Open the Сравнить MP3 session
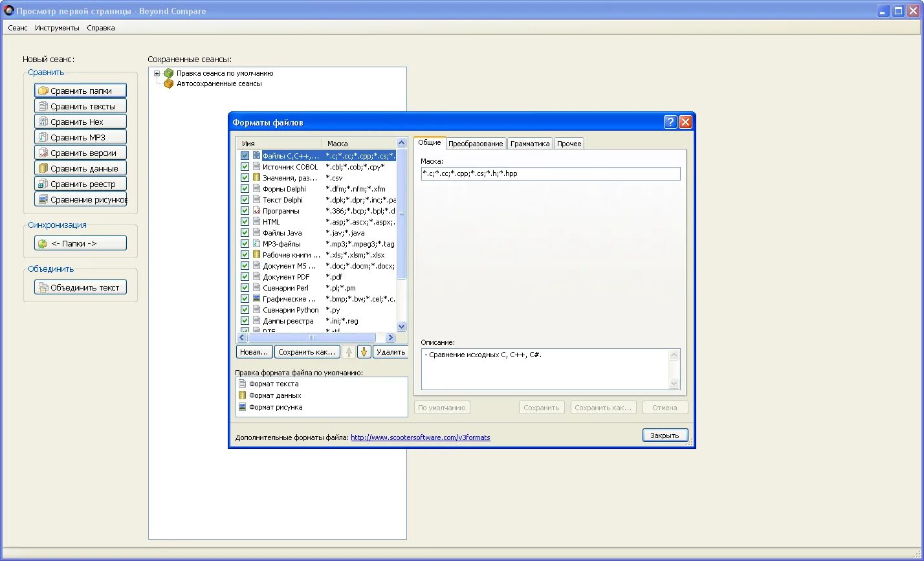The height and width of the screenshot is (561, 924). (x=80, y=137)
